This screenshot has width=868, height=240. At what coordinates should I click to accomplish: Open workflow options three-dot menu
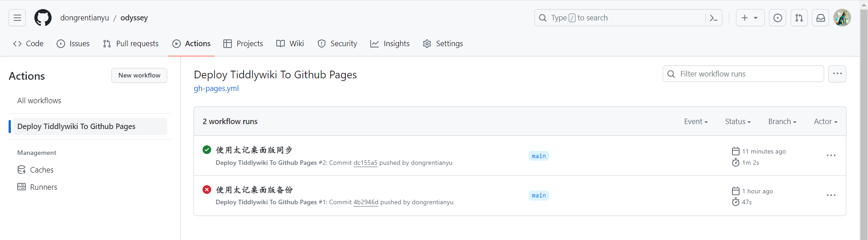(x=837, y=74)
